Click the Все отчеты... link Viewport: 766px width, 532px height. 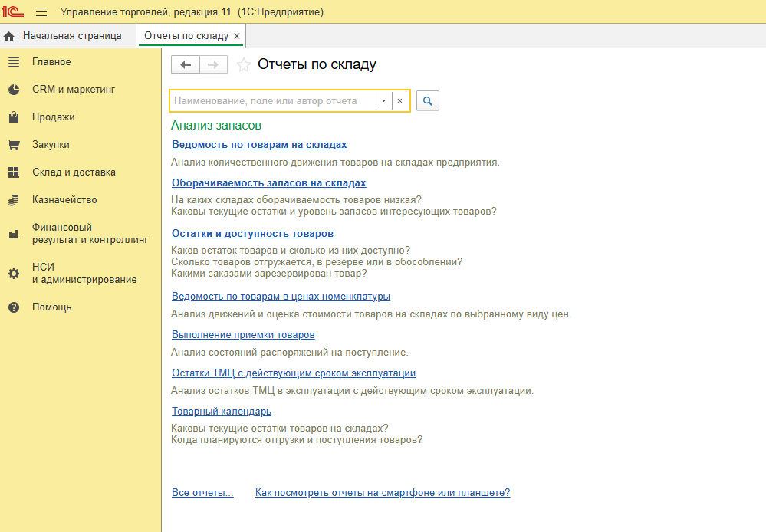coord(202,493)
